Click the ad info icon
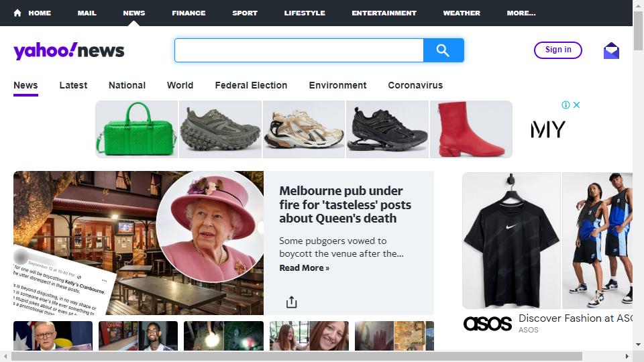This screenshot has width=644, height=362. point(566,105)
